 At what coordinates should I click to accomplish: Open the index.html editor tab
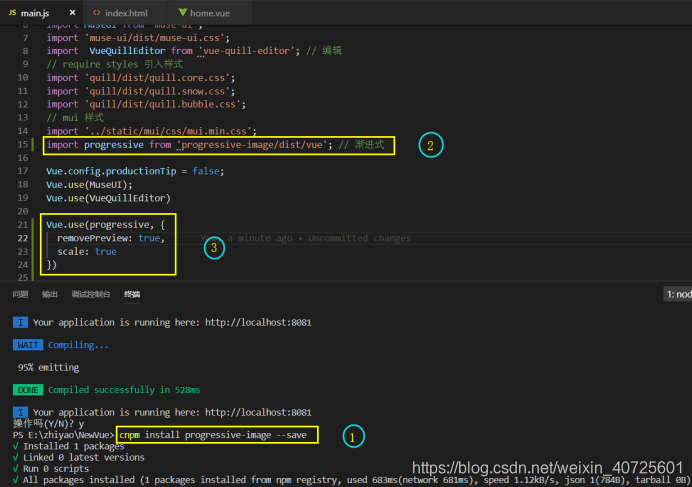pyautogui.click(x=125, y=13)
